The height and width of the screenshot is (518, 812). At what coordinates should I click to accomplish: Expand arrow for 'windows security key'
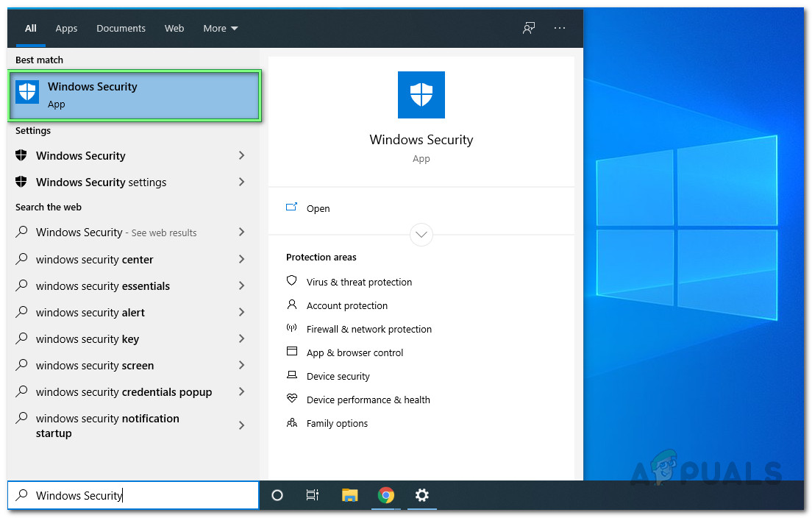[241, 338]
